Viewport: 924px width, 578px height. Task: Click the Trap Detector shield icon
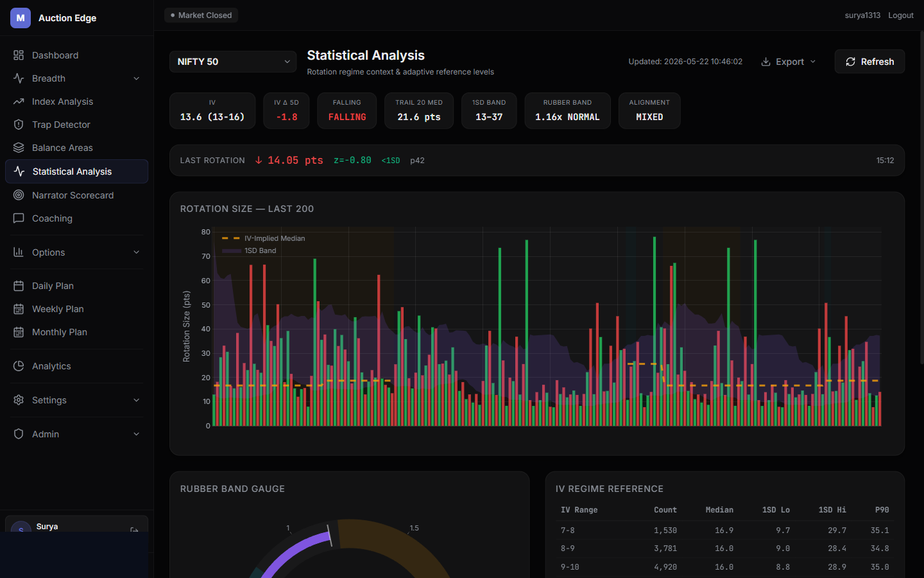point(19,125)
